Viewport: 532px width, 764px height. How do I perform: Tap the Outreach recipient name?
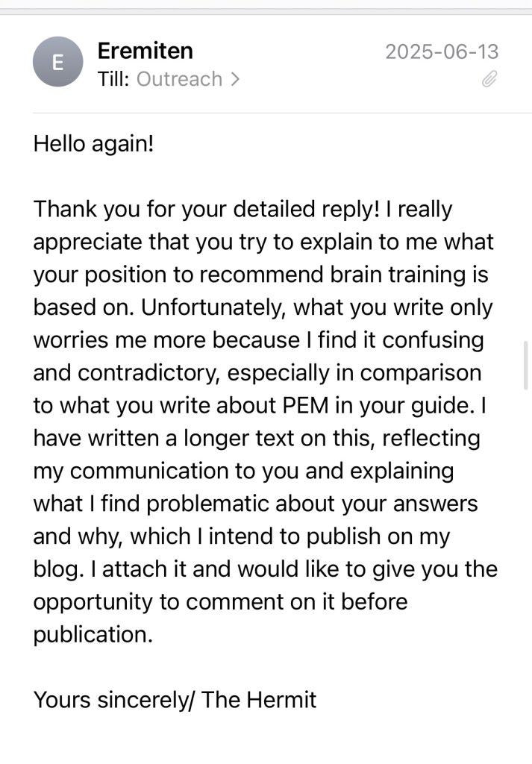click(x=179, y=79)
